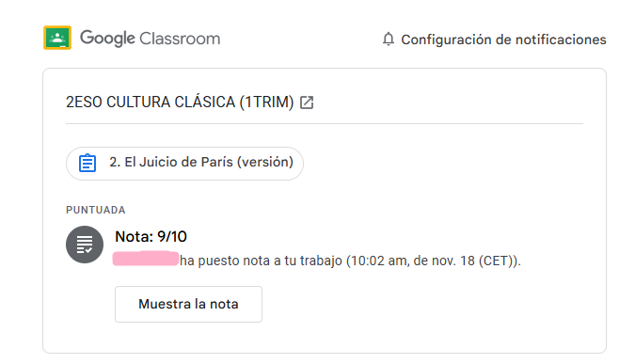Click the word Classroom in the header
This screenshot has height=364, width=635.
click(x=180, y=39)
